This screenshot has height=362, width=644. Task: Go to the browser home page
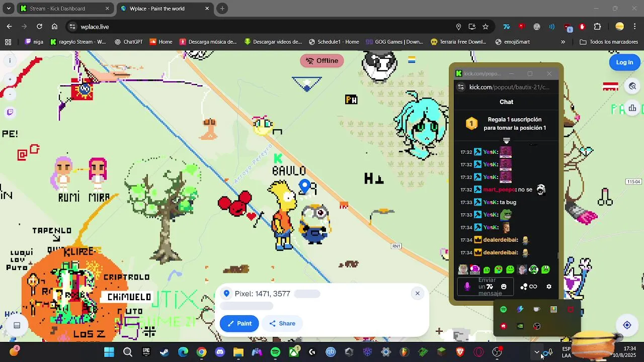coord(54,27)
